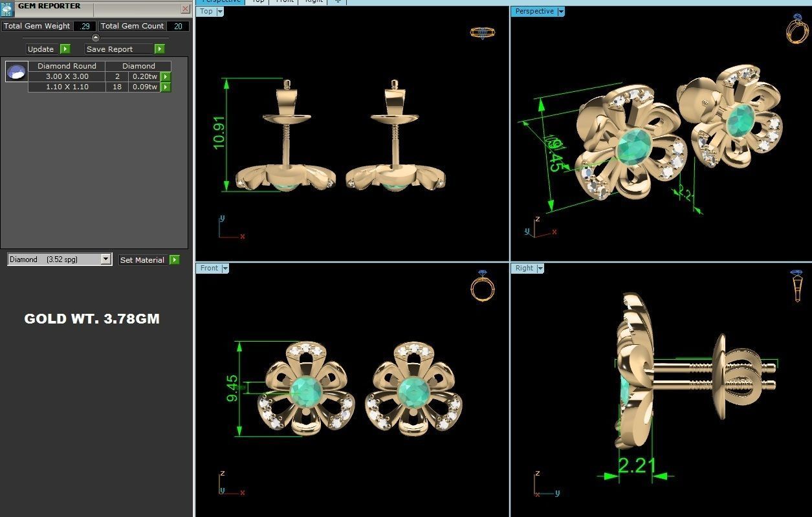Click green arrow on the 0.09tw row

coord(166,87)
